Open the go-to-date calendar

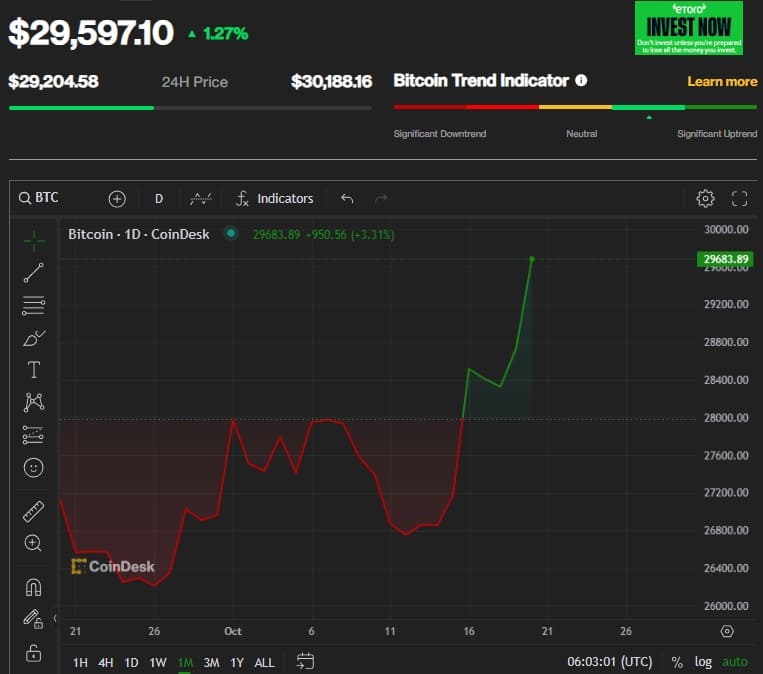[305, 661]
